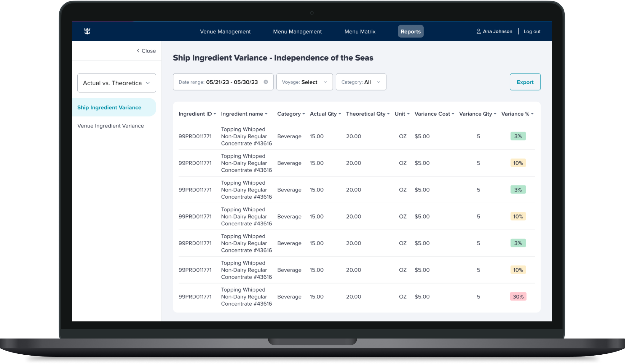
Task: Open the Menu Matrix nav item
Action: (360, 31)
